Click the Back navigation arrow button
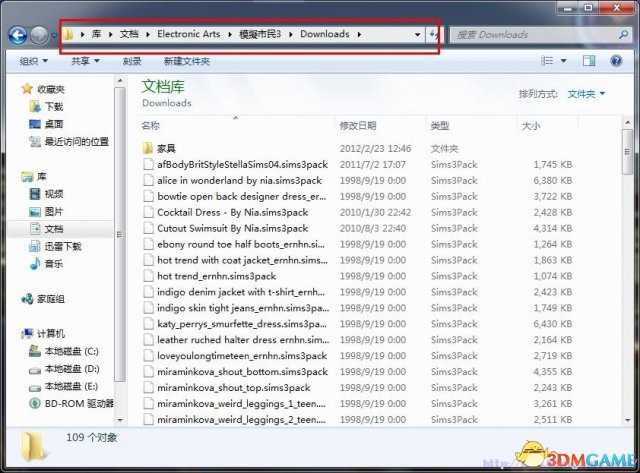 (17, 35)
